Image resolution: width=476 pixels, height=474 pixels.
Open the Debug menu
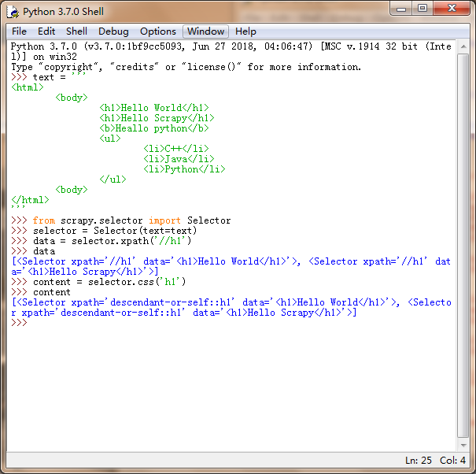point(113,31)
